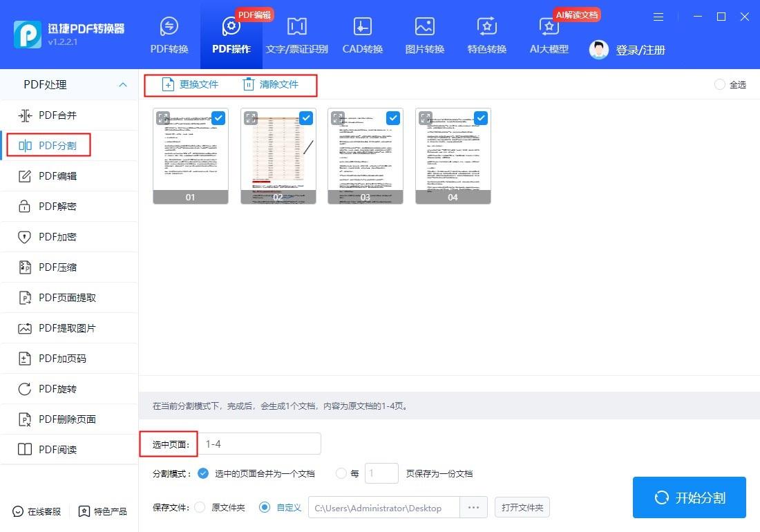
Task: Click the page 01 number label
Action: pos(191,197)
